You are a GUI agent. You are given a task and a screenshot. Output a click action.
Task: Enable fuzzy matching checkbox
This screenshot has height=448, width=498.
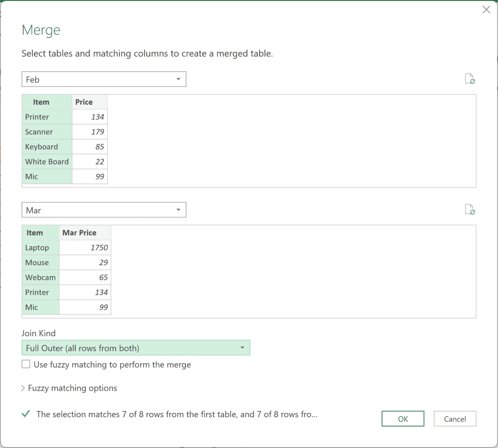(x=26, y=364)
